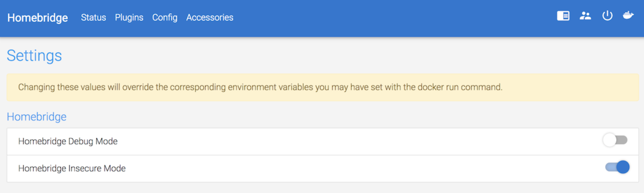This screenshot has height=193, width=644.
Task: Click the white knob of Debug Mode switch
Action: (x=609, y=140)
